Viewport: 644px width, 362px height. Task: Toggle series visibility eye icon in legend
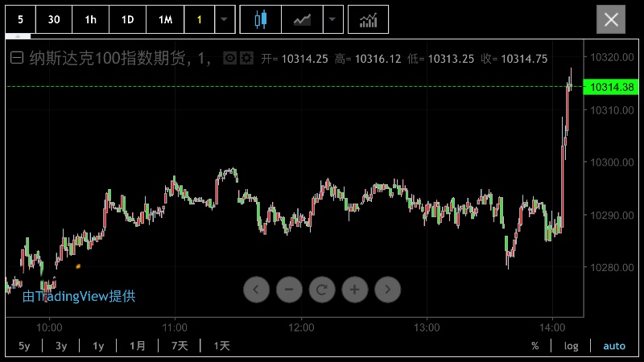coord(230,58)
